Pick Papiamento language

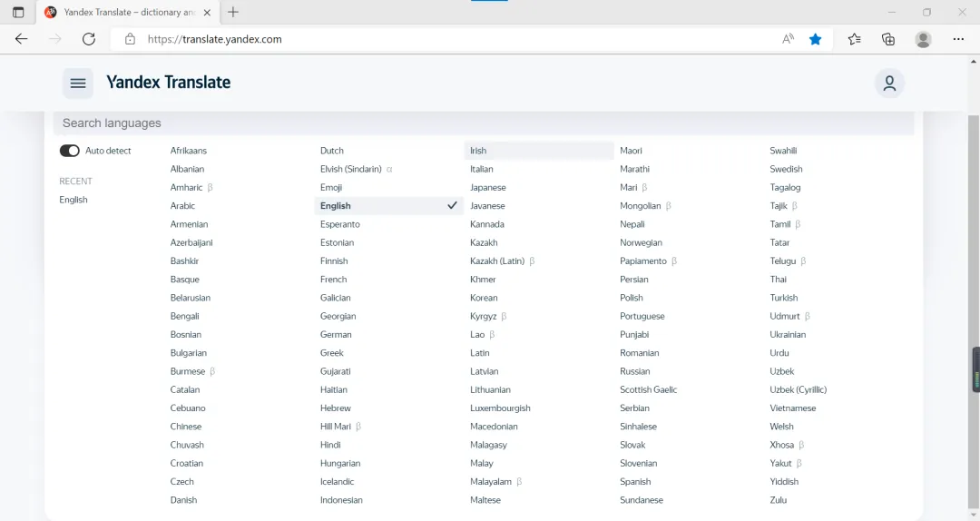coord(643,260)
